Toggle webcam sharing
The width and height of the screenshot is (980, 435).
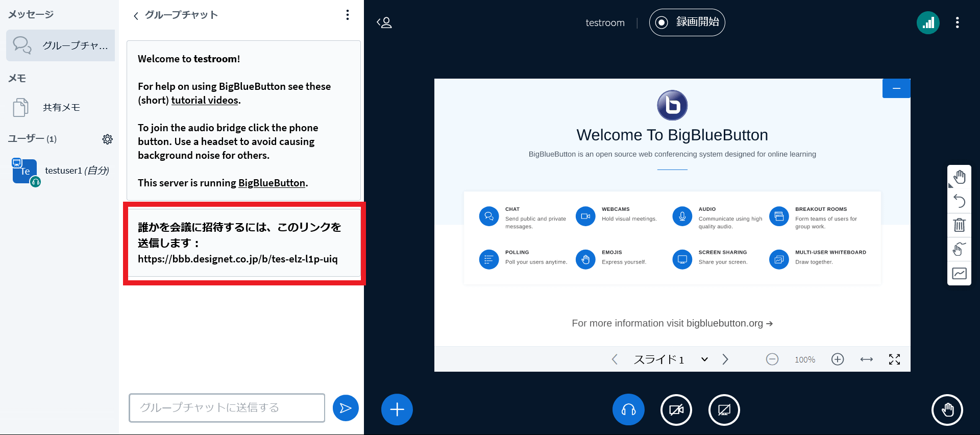676,409
